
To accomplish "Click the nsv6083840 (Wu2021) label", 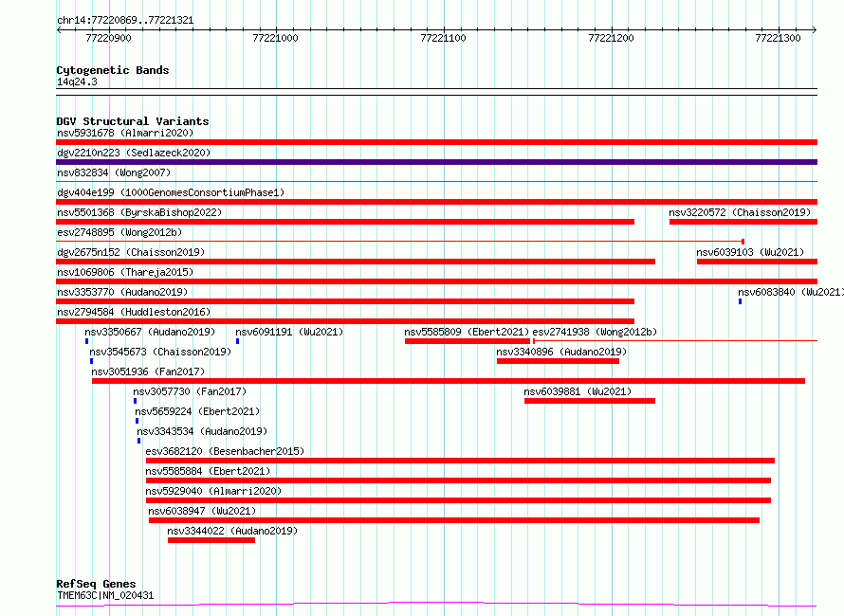I will click(x=791, y=292).
